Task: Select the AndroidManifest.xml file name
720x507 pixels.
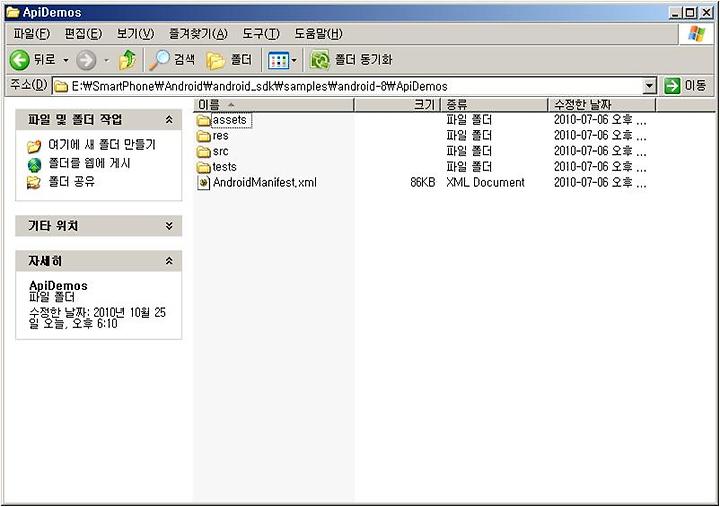Action: pos(264,183)
